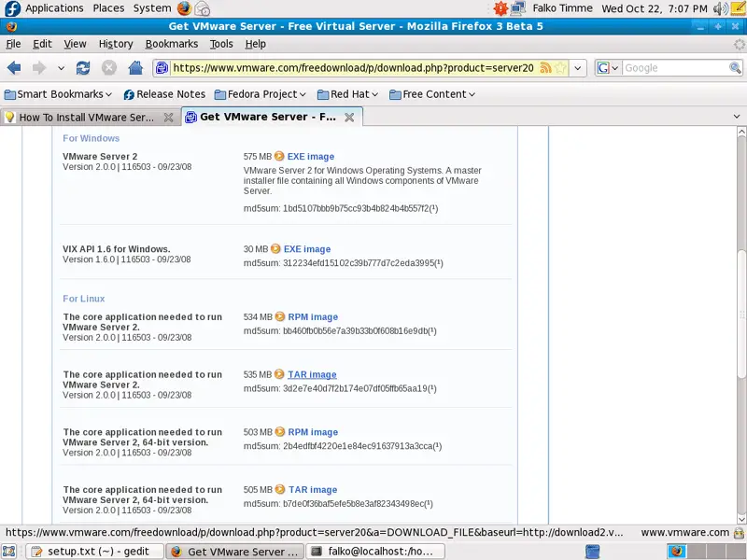Switch to How To Install VMware Server tab
The height and width of the screenshot is (560, 747).
pos(86,118)
